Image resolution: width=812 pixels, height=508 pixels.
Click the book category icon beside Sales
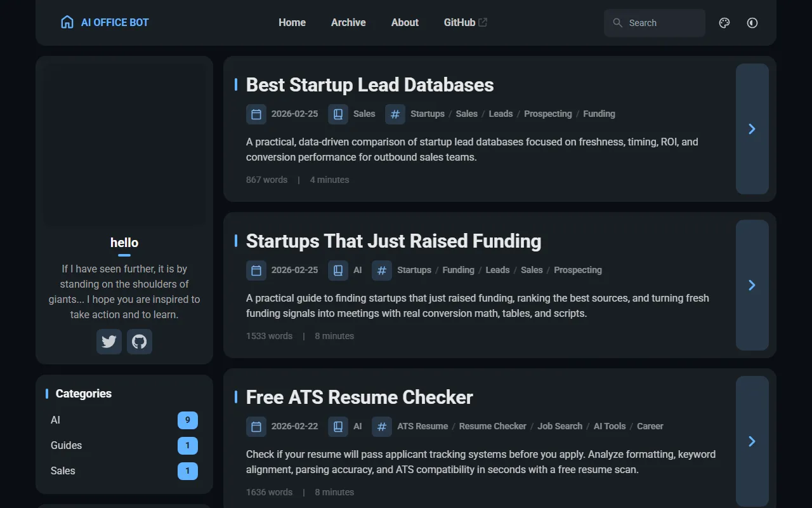pos(338,114)
